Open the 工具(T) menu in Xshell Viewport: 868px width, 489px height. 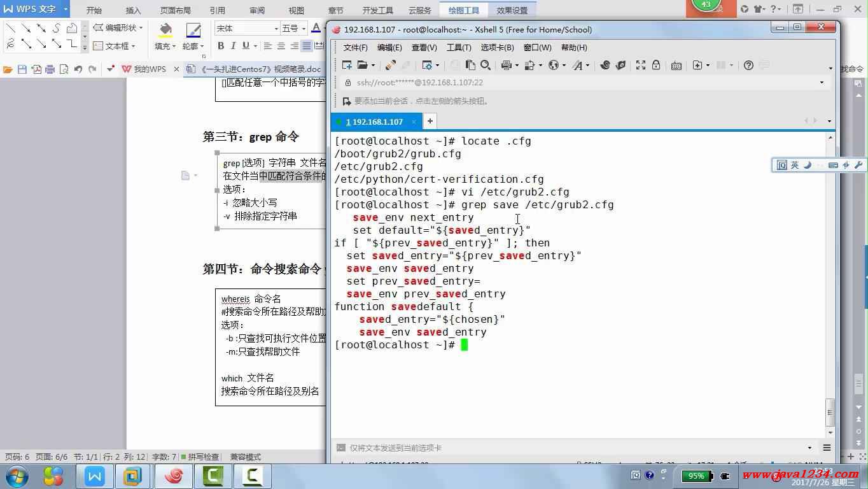(458, 48)
